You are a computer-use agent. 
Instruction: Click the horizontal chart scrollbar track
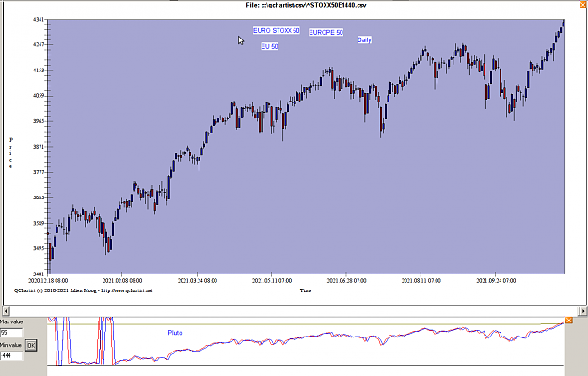(x=294, y=310)
